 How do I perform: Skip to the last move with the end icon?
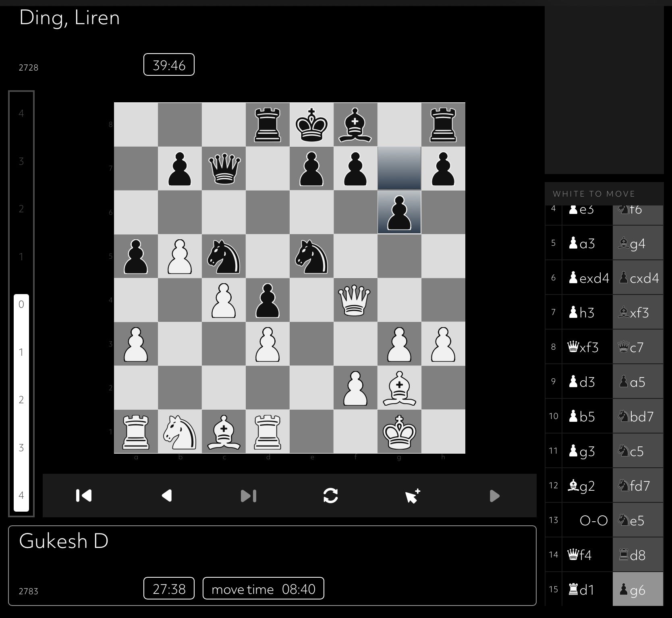coord(248,496)
